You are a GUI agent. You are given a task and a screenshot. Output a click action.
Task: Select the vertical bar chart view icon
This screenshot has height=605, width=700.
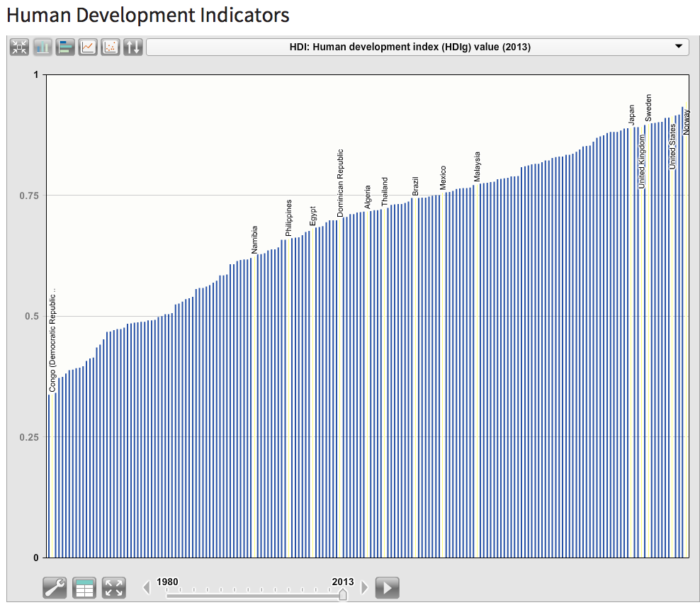(42, 47)
